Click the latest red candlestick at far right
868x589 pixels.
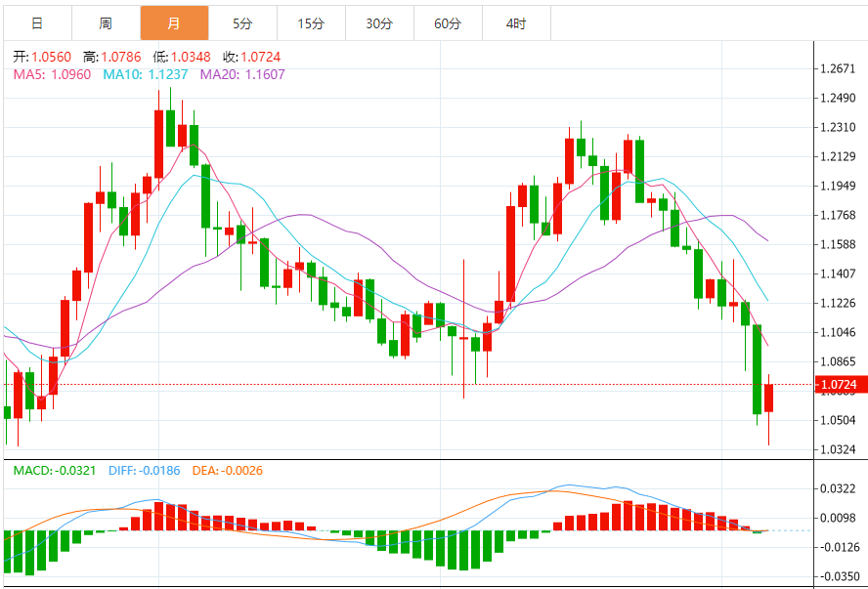[x=769, y=398]
